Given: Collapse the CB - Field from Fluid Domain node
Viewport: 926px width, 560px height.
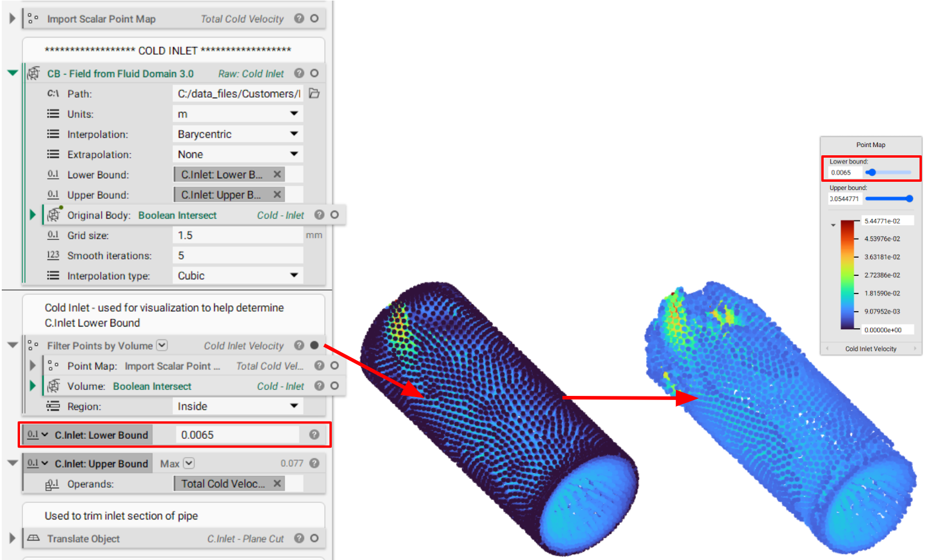Looking at the screenshot, I should pyautogui.click(x=12, y=73).
